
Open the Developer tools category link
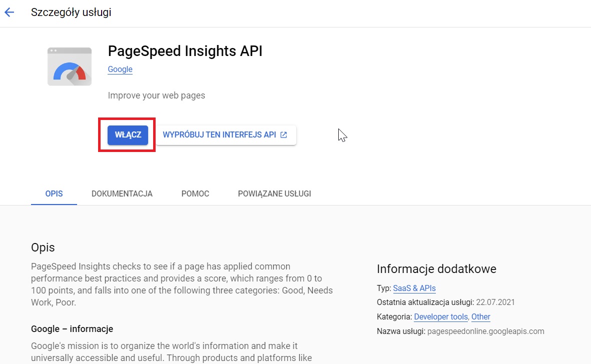click(440, 316)
